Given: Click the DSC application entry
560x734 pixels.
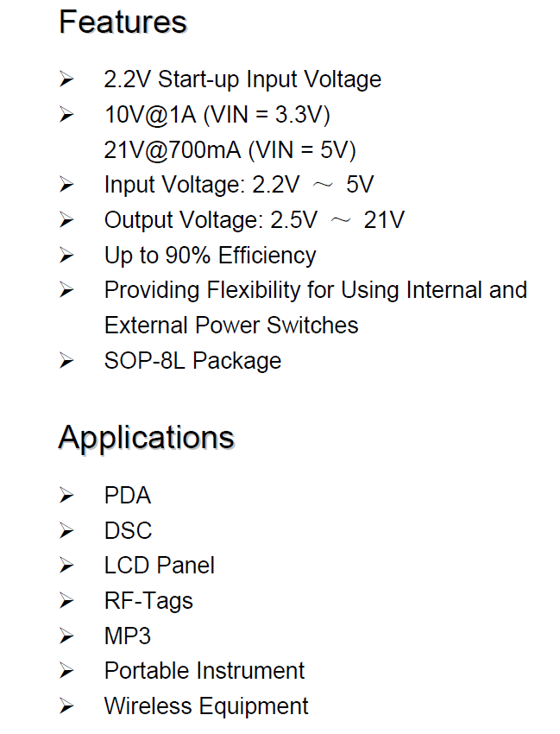Looking at the screenshot, I should click(128, 531).
